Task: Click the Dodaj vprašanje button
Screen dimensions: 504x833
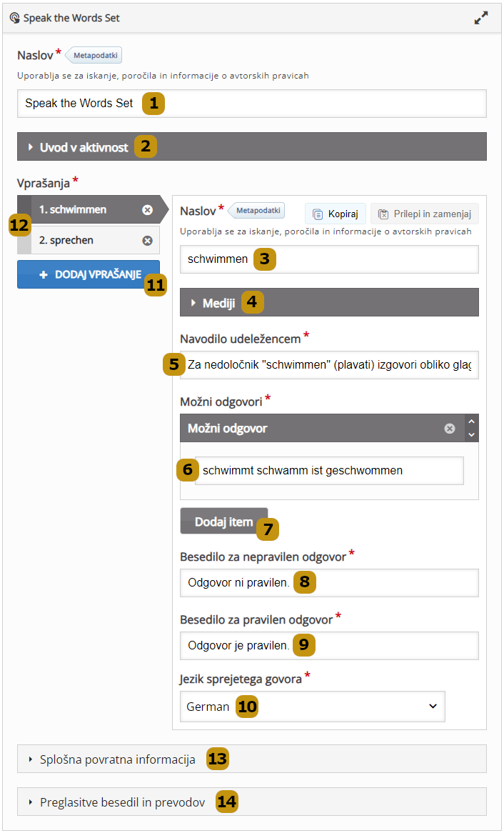Action: tap(89, 274)
